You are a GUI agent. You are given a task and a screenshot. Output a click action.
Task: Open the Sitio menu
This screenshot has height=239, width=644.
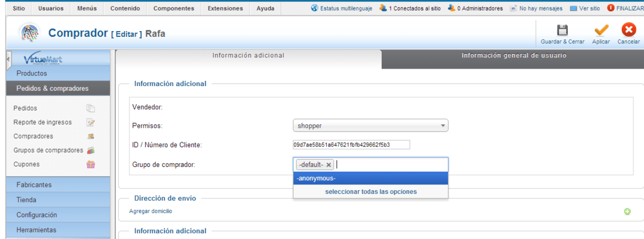pyautogui.click(x=19, y=8)
